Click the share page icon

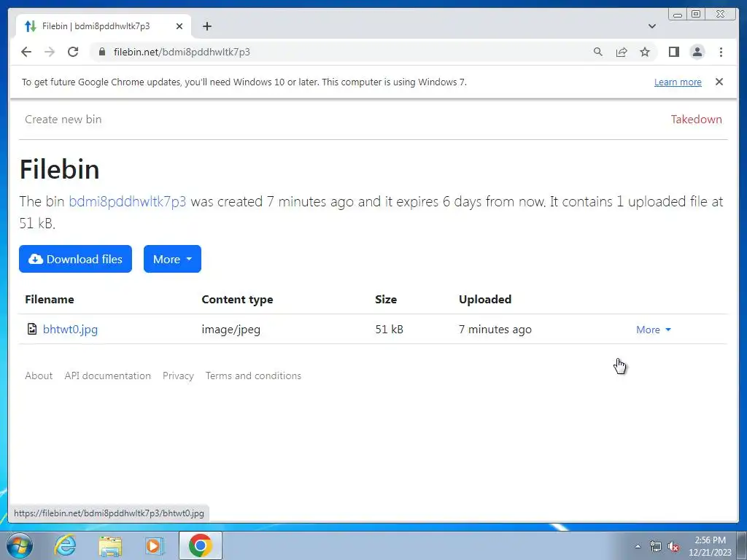pyautogui.click(x=622, y=52)
